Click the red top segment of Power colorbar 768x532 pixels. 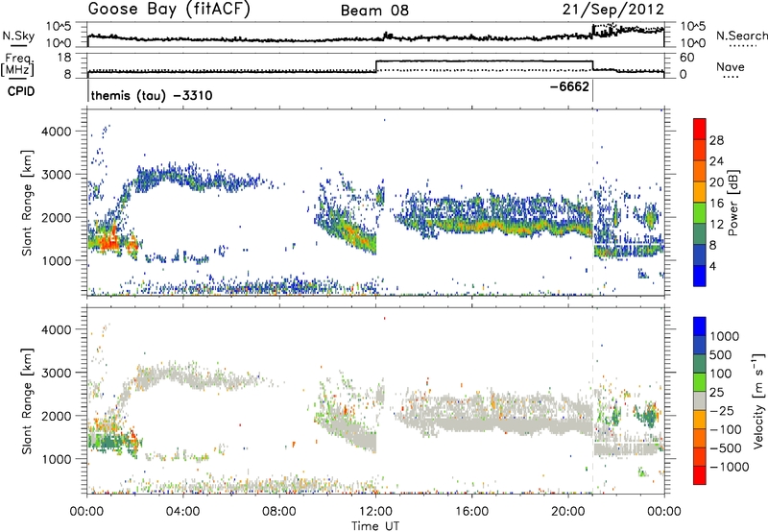pos(700,129)
